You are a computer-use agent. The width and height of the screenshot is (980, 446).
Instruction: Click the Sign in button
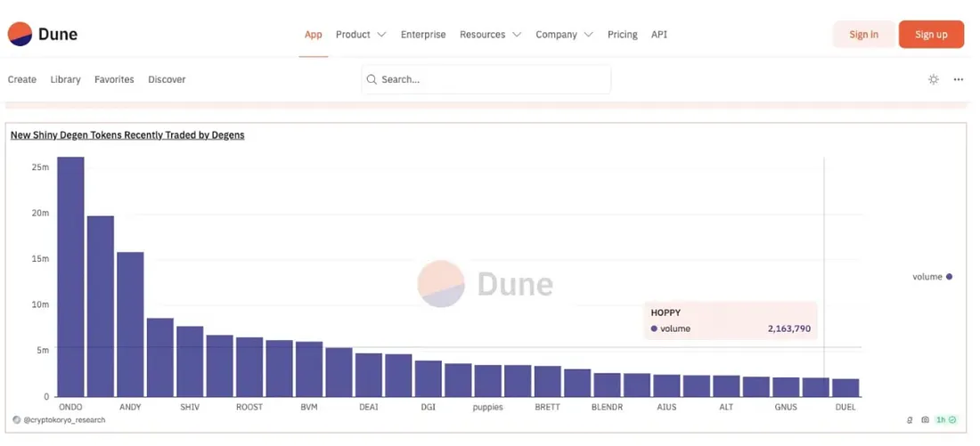pyautogui.click(x=864, y=35)
